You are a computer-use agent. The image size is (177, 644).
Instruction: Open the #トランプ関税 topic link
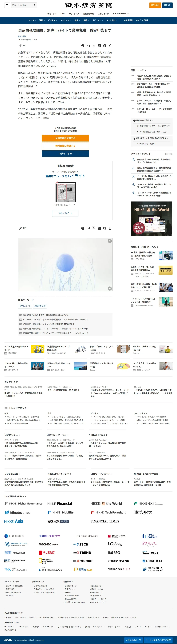pyautogui.click(x=142, y=20)
